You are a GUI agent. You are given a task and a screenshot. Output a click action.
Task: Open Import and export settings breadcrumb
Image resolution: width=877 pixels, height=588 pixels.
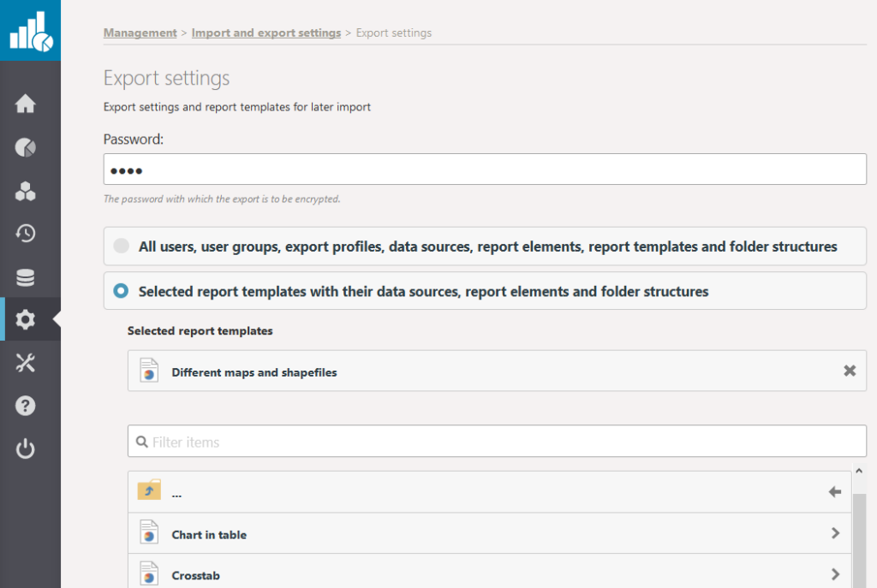(x=266, y=33)
